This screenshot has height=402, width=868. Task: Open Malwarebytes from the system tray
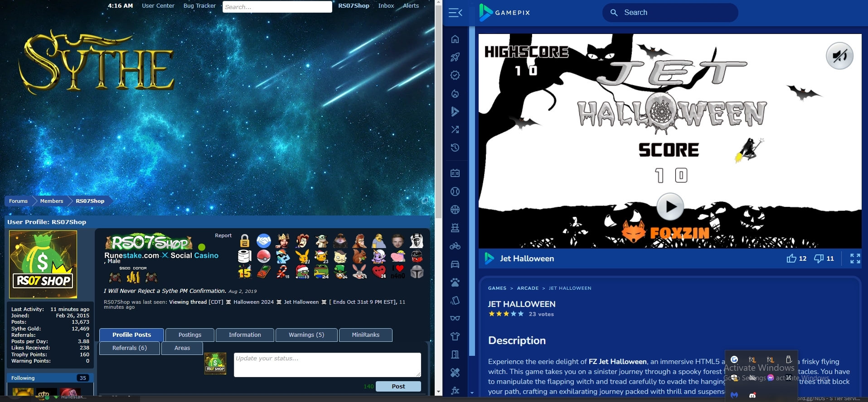(734, 395)
